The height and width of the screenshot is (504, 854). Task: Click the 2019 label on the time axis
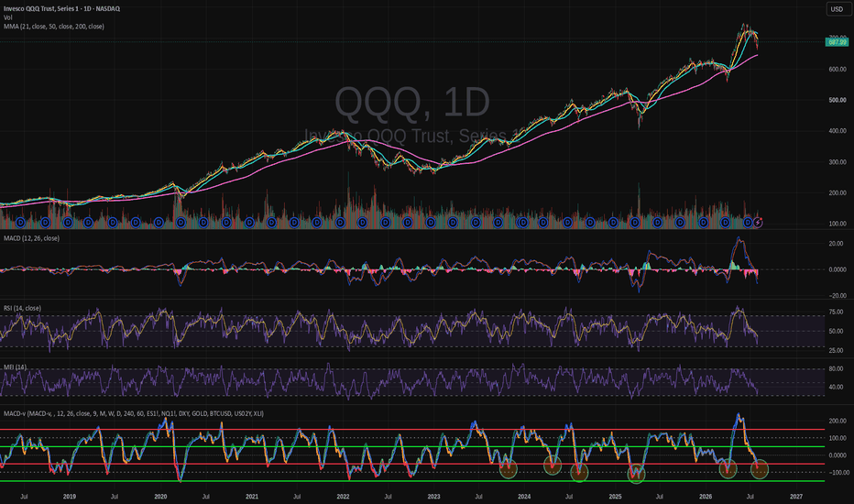click(69, 497)
